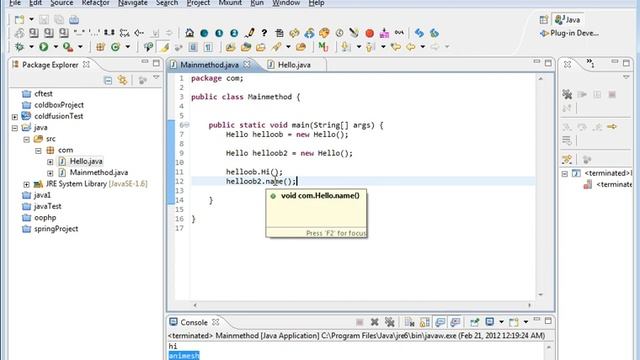Image resolution: width=640 pixels, height=360 pixels.
Task: Open the Display Selected Console dropdown arrow
Action: pos(501,322)
